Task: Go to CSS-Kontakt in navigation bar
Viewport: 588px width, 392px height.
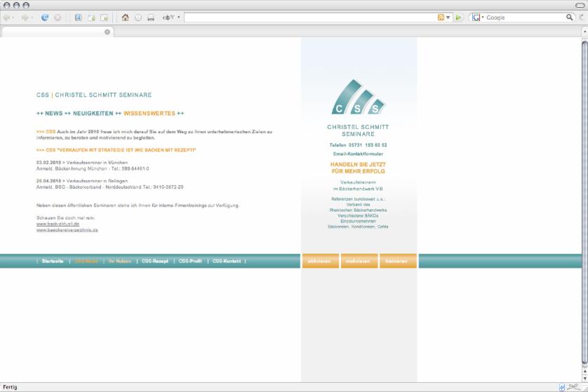Action: tap(227, 261)
